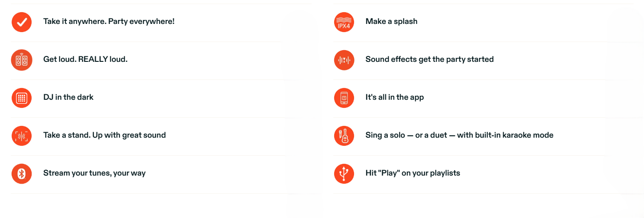
Task: Click the twin speakers icon
Action: coord(22,60)
